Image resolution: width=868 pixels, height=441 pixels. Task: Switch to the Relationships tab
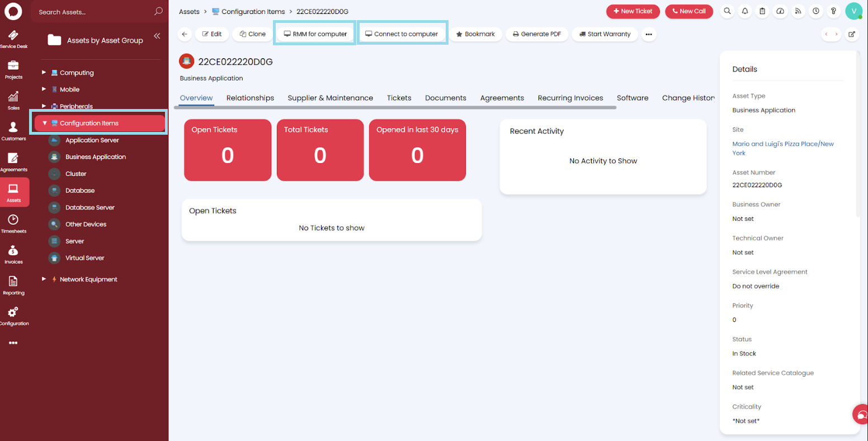pos(250,98)
